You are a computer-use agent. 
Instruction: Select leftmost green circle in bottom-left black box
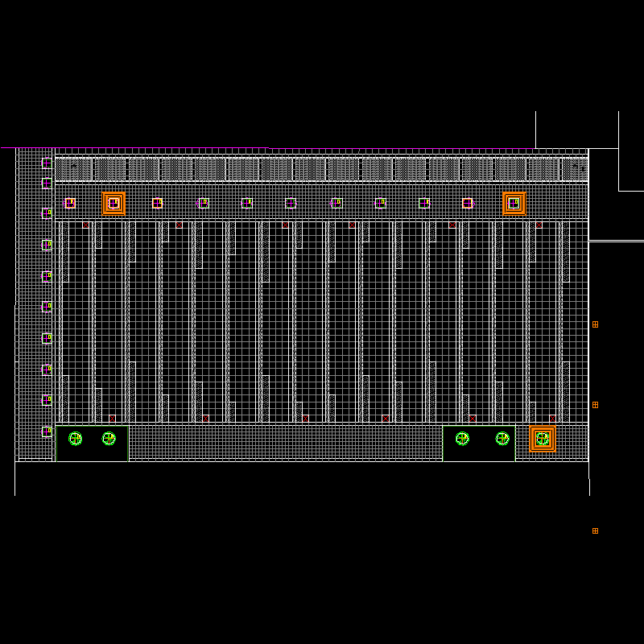tap(75, 439)
